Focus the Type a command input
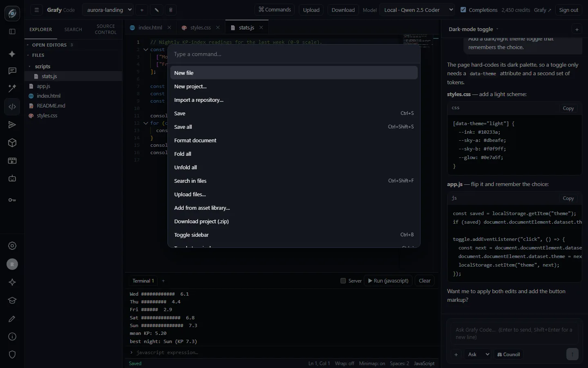Viewport: 588px width, 368px height. tap(294, 54)
